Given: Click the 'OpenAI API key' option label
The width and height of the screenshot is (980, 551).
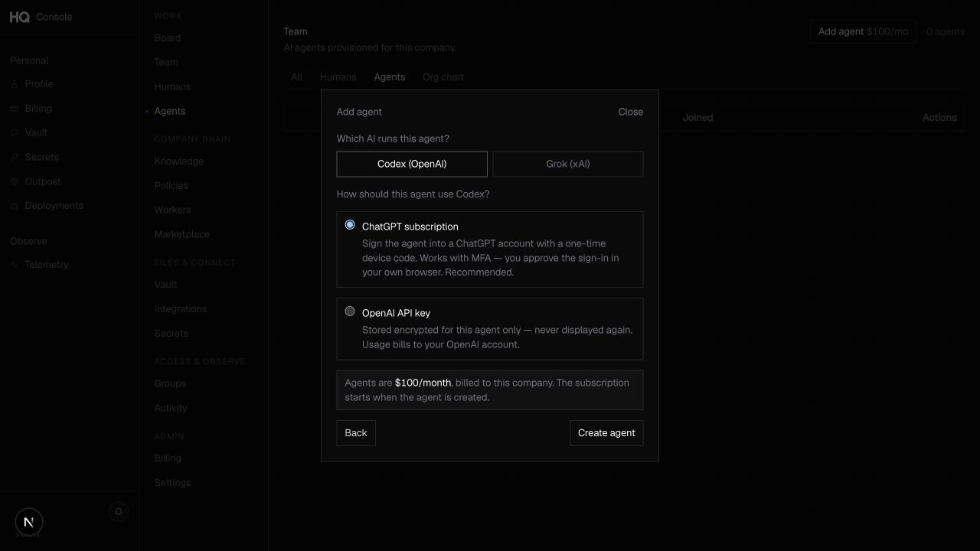Looking at the screenshot, I should pyautogui.click(x=396, y=313).
